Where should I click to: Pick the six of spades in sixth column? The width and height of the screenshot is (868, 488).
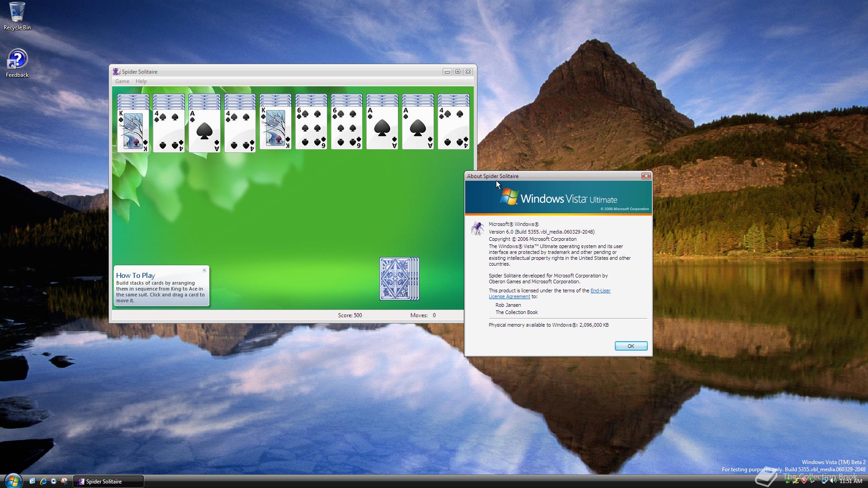point(311,129)
